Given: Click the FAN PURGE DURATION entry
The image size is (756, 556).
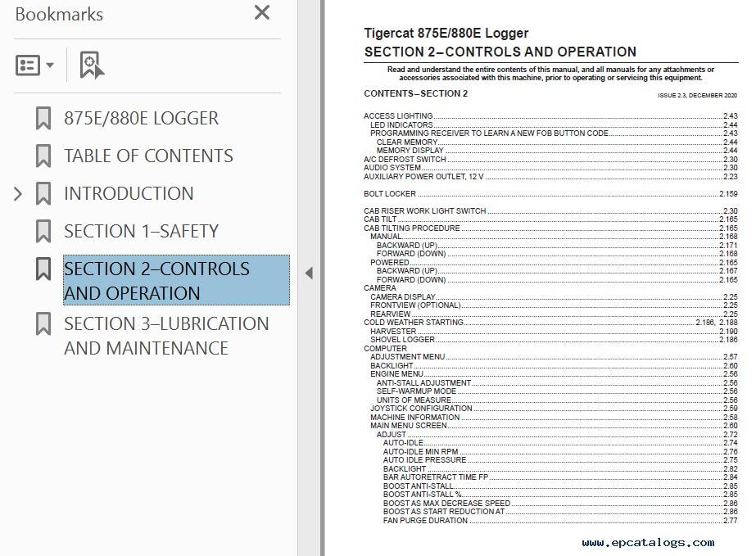Looking at the screenshot, I should (x=560, y=521).
